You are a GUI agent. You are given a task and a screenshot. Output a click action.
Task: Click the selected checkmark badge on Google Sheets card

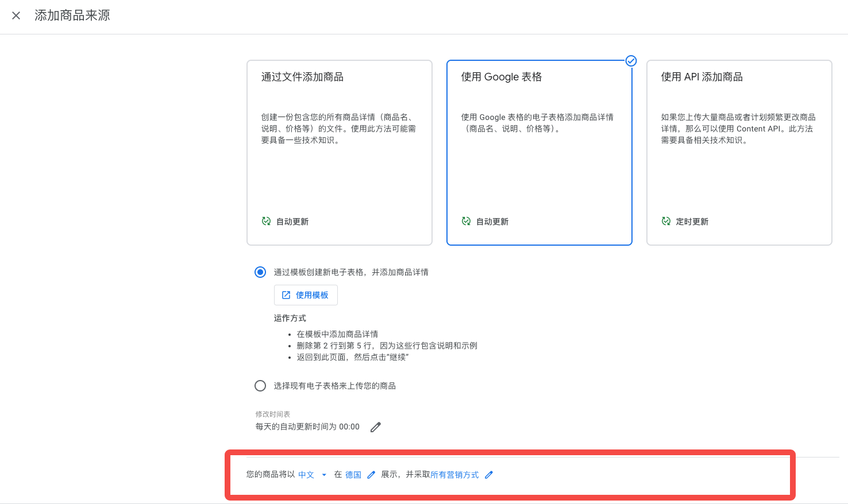(631, 61)
